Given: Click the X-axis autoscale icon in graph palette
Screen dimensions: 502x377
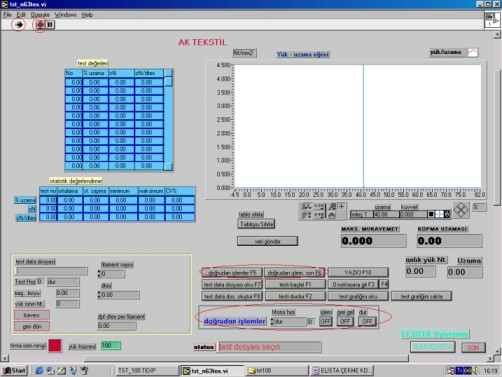Looking at the screenshot, I should pos(306,207).
